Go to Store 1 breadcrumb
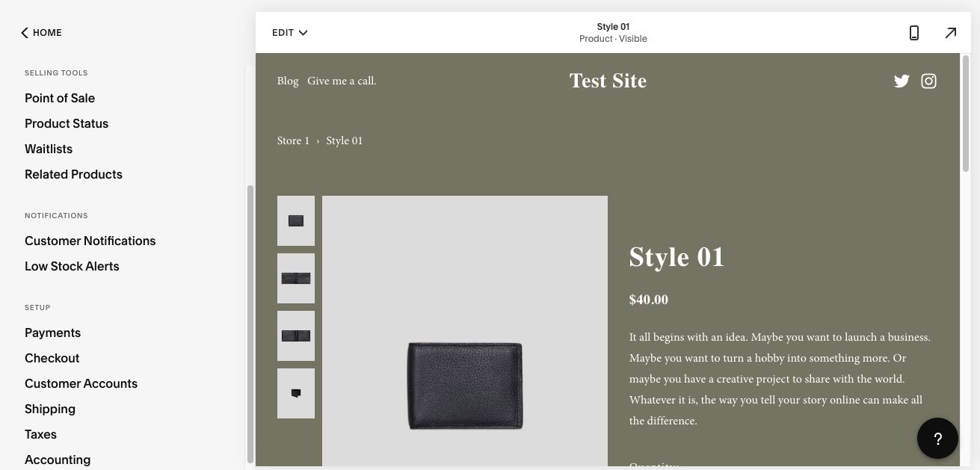 (x=293, y=140)
